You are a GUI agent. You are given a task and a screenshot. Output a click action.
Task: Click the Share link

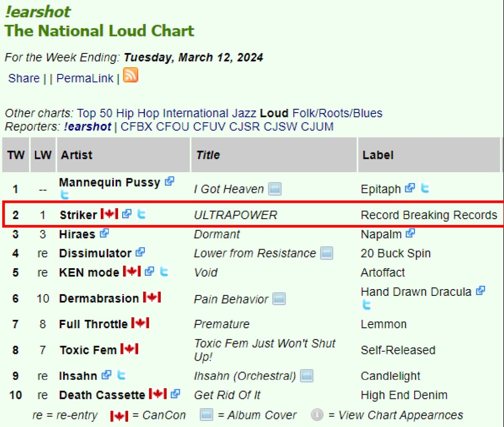pyautogui.click(x=23, y=78)
